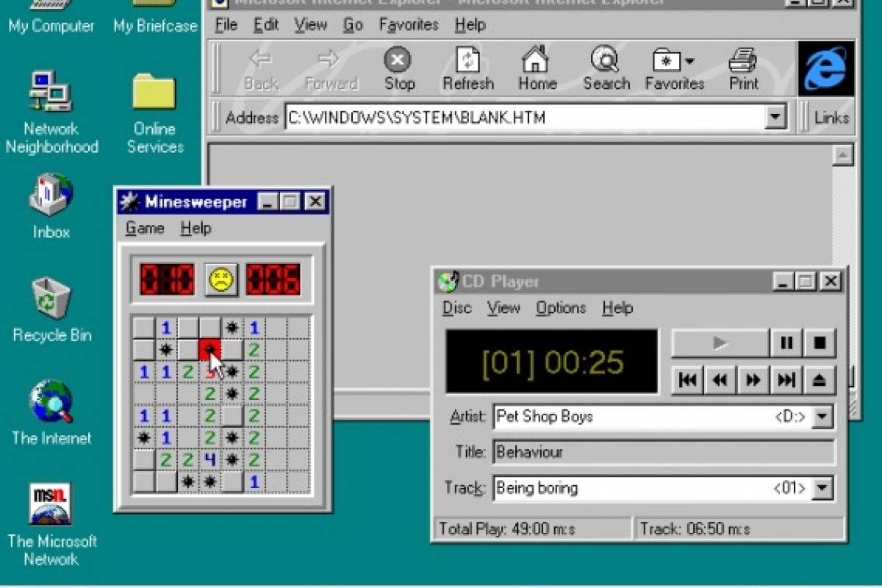Refresh the page in Internet Explorer

pos(467,68)
